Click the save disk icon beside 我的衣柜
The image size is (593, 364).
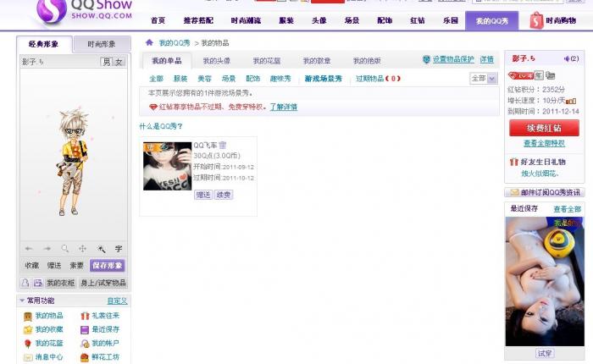click(x=38, y=283)
